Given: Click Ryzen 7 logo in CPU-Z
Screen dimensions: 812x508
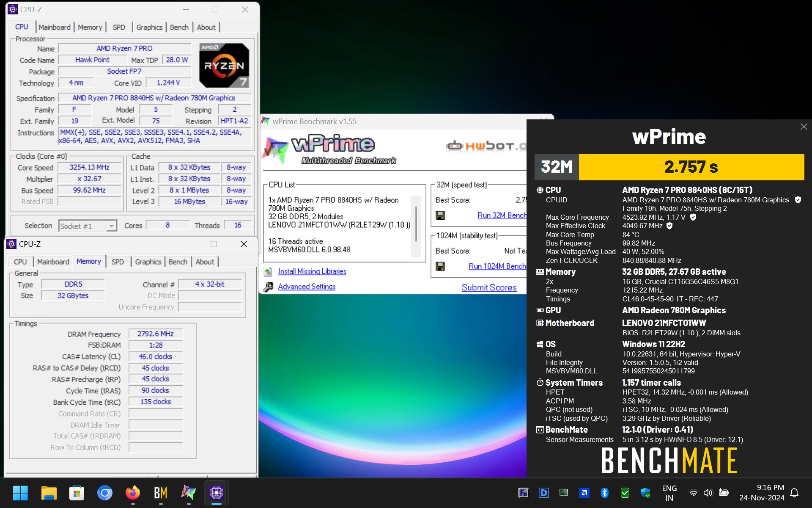Looking at the screenshot, I should 224,65.
